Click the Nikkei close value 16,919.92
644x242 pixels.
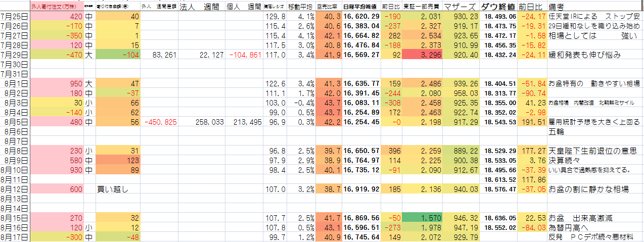click(x=361, y=189)
